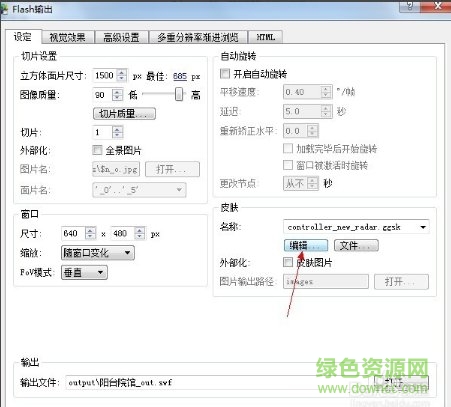Click the 更改节点 spinner arrows
Viewport: 451px width, 407px height.
pos(313,183)
